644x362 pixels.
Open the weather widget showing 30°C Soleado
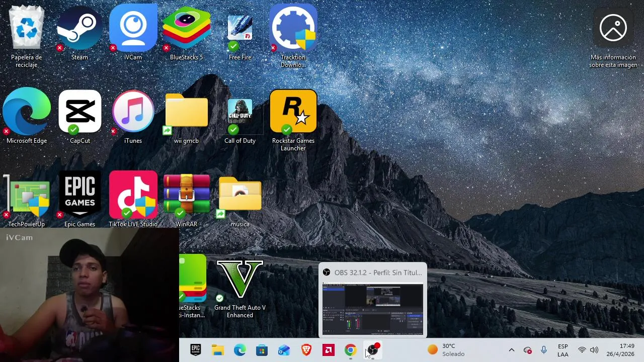(x=446, y=350)
